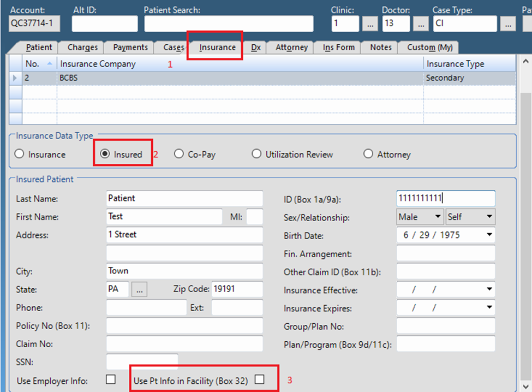Open the Insurance Expires date dropdown
The height and width of the screenshot is (392, 532).
point(489,307)
